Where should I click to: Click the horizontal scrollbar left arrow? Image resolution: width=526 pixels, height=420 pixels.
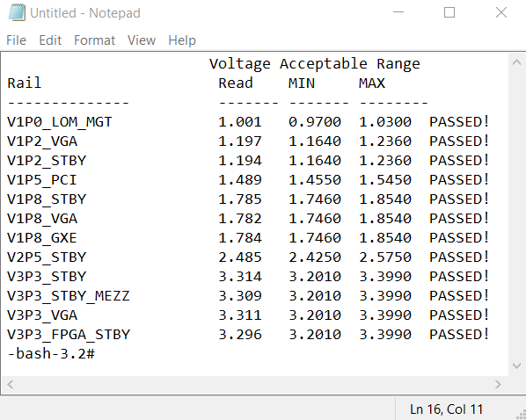(10, 384)
